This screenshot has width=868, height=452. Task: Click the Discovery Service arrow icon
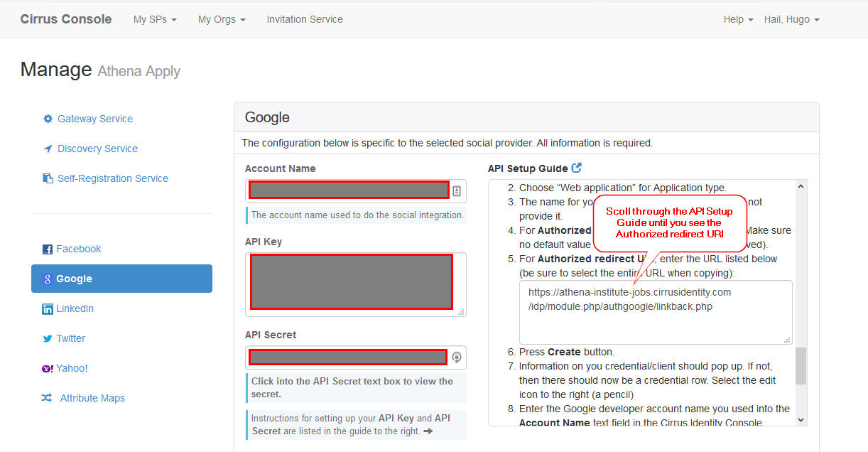pyautogui.click(x=48, y=149)
